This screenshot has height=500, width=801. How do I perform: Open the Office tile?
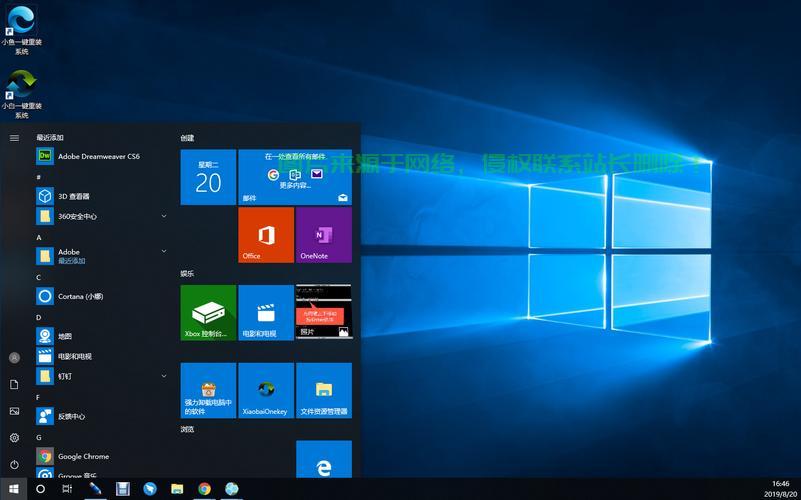266,235
